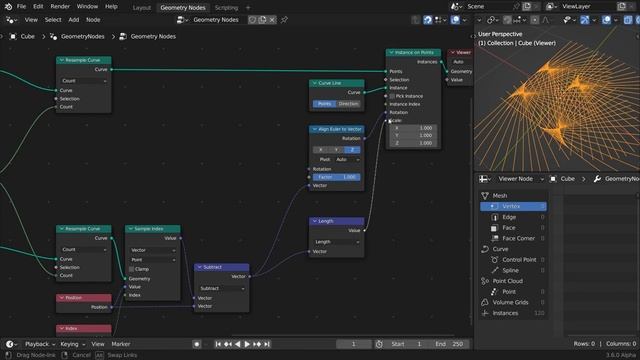This screenshot has height=360, width=640.
Task: Collapse the Instance on Points node
Action: (391, 52)
